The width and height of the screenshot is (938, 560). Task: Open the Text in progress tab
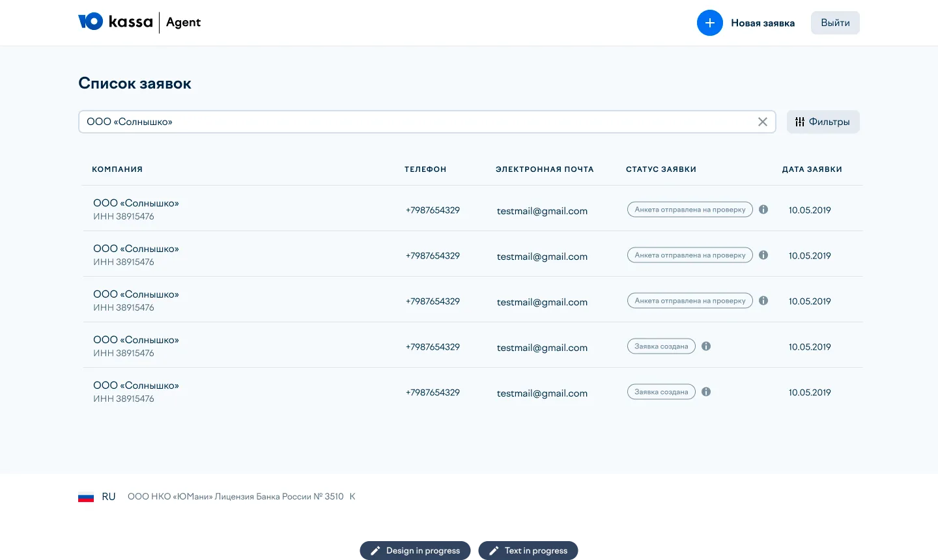pyautogui.click(x=528, y=550)
